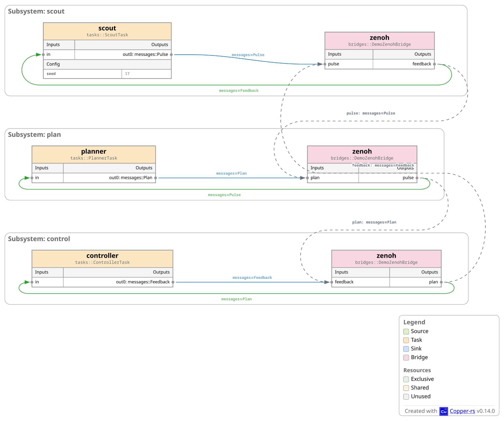
Task: Click the 'Subsystem: plan' group title
Action: 34,135
